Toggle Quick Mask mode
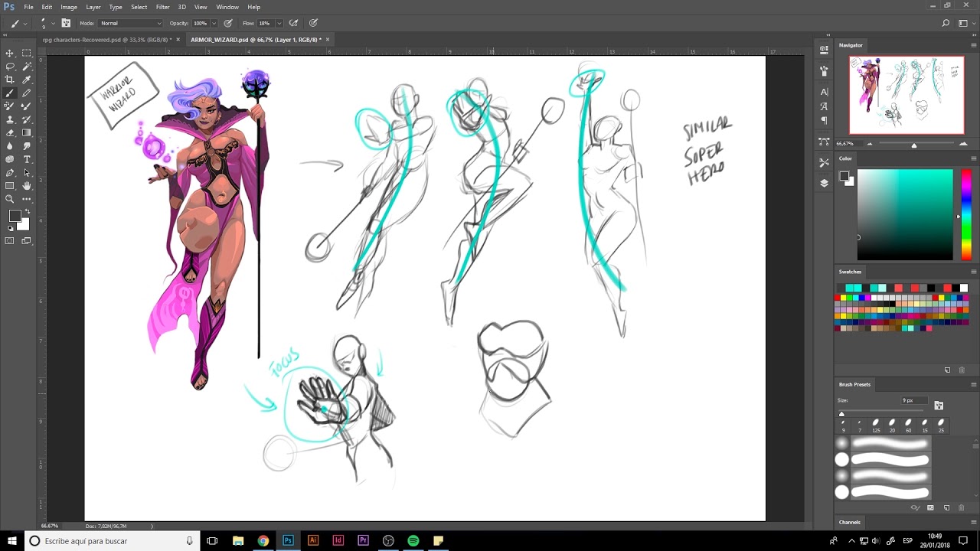The width and height of the screenshot is (980, 551). (x=10, y=241)
